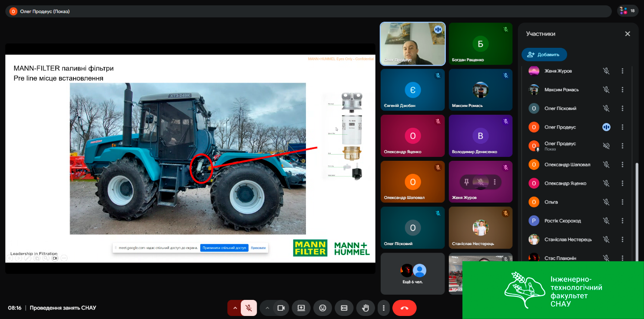
Task: Click the red leave call button
Action: tap(404, 308)
